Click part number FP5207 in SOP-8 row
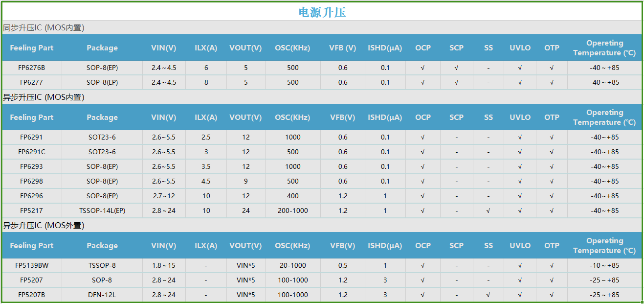 pyautogui.click(x=32, y=280)
